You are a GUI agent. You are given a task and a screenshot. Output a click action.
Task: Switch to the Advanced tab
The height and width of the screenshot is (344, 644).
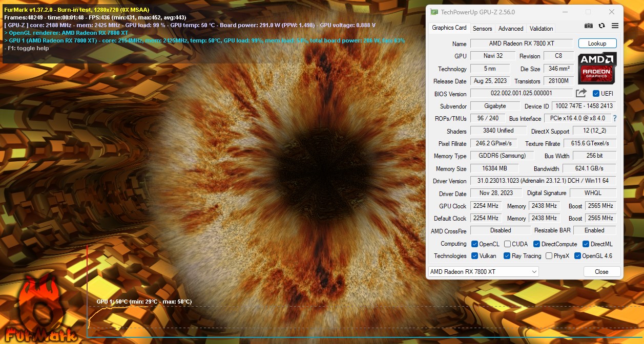coord(511,29)
